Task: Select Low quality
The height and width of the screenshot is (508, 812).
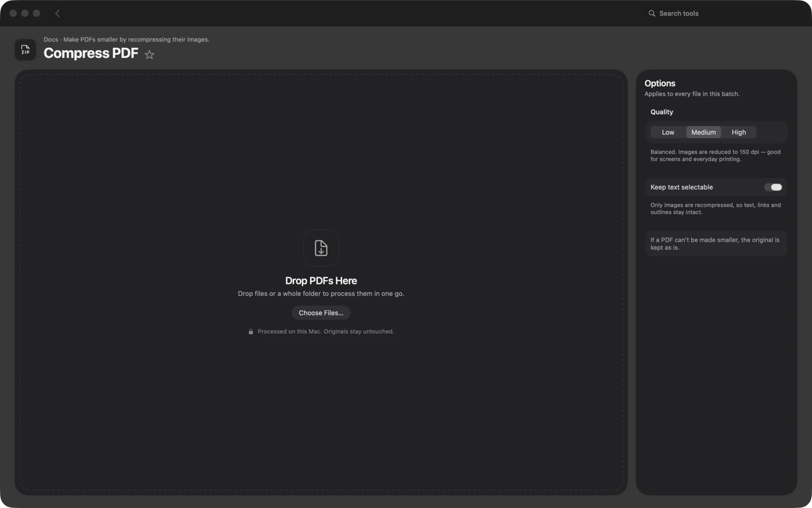Action: 668,132
